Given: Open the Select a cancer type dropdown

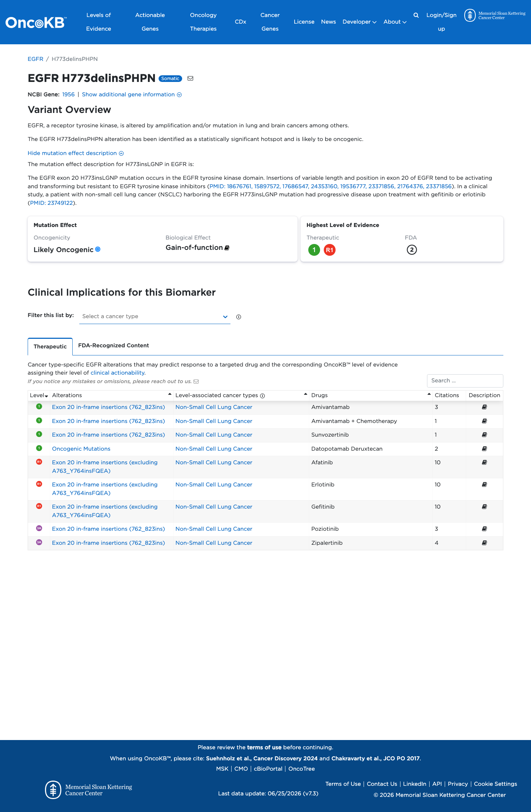Looking at the screenshot, I should tap(155, 316).
